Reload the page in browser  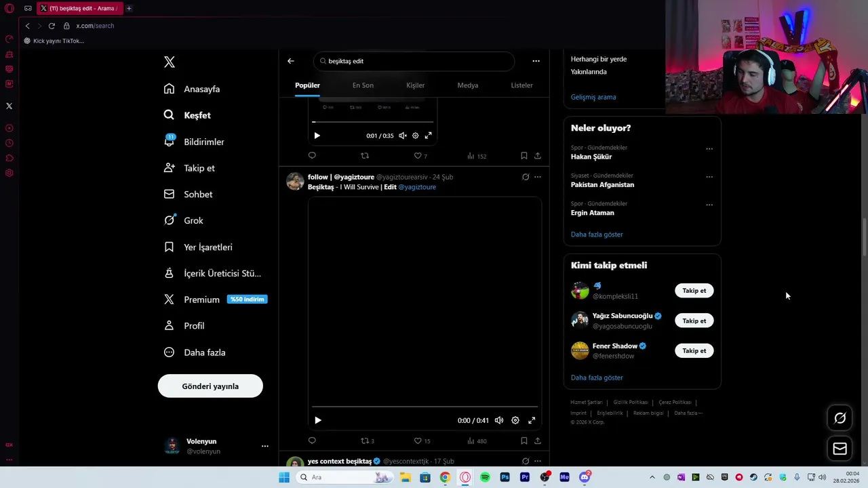52,26
